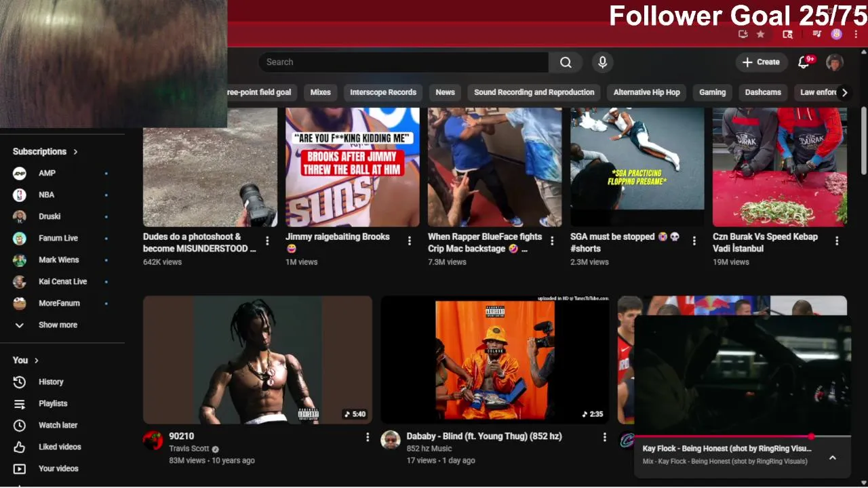
Task: Click the YouTube search field
Action: (403, 62)
